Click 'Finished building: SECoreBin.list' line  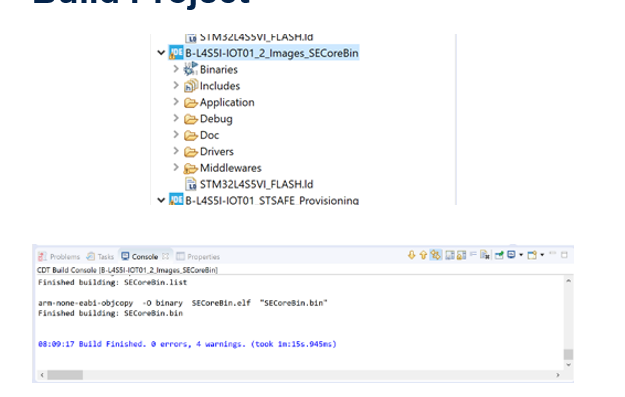coord(112,282)
